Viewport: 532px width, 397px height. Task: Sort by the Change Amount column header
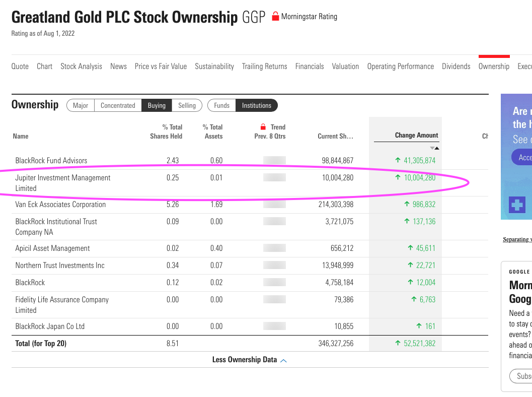point(417,135)
